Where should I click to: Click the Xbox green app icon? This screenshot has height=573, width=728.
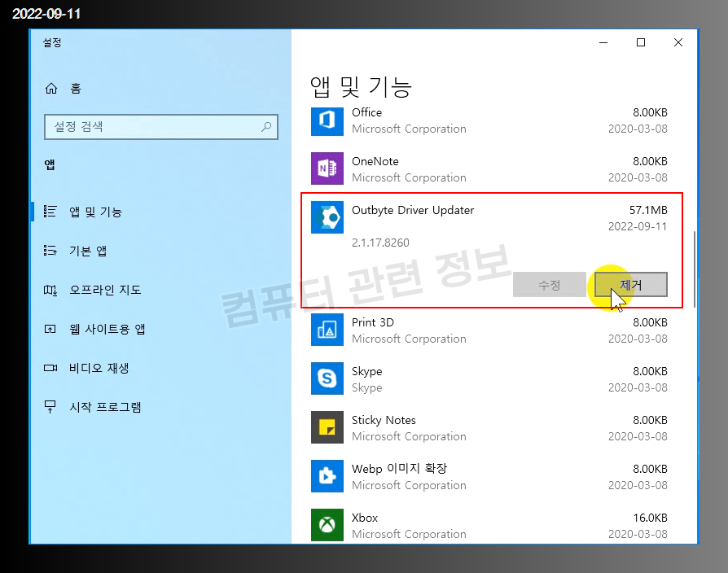[x=327, y=525]
